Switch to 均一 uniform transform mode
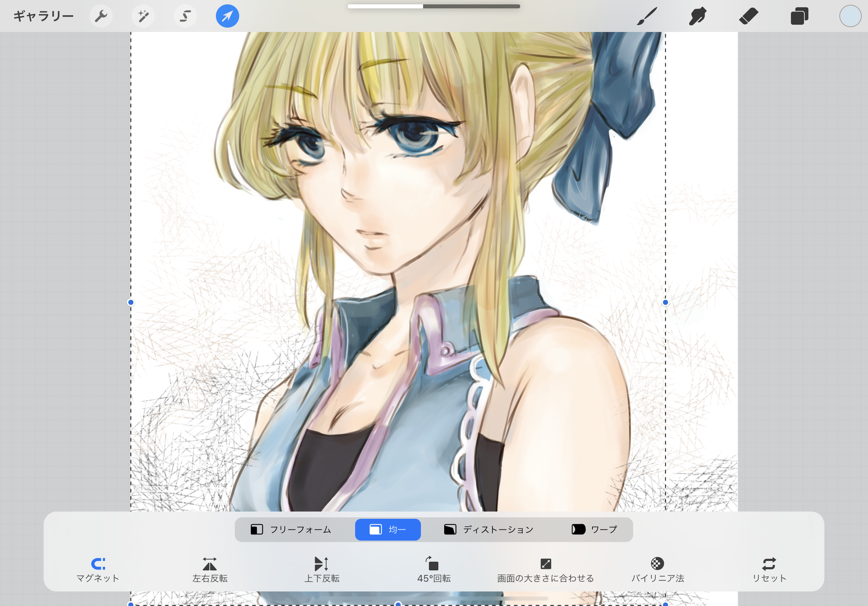 coord(388,529)
